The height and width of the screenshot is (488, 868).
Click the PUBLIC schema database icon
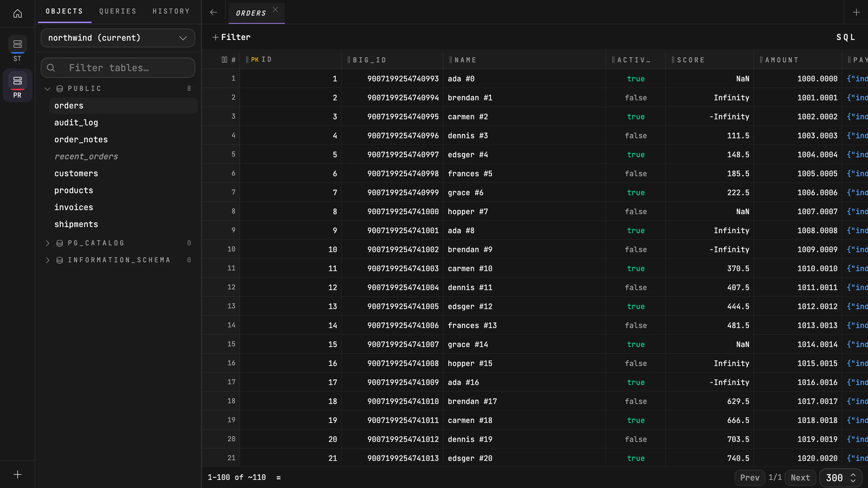[x=60, y=89]
